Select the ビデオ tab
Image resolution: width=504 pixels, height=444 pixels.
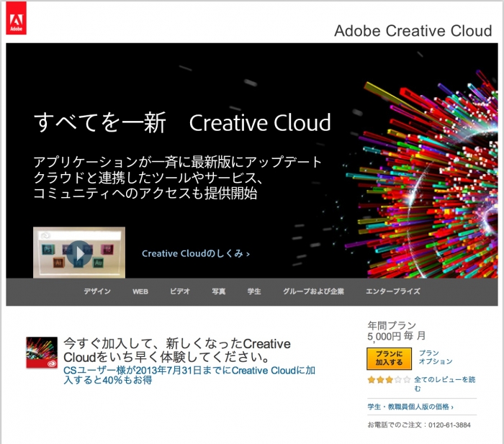(180, 291)
